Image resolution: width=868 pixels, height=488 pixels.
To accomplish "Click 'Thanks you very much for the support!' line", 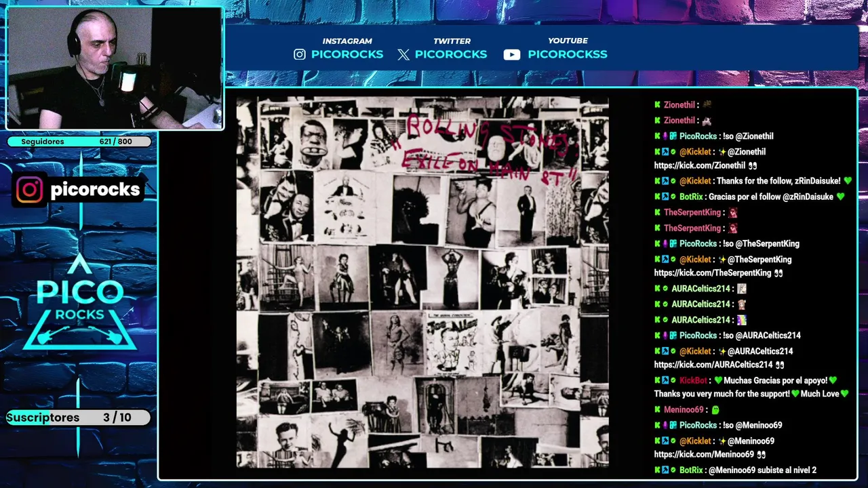I will click(722, 394).
